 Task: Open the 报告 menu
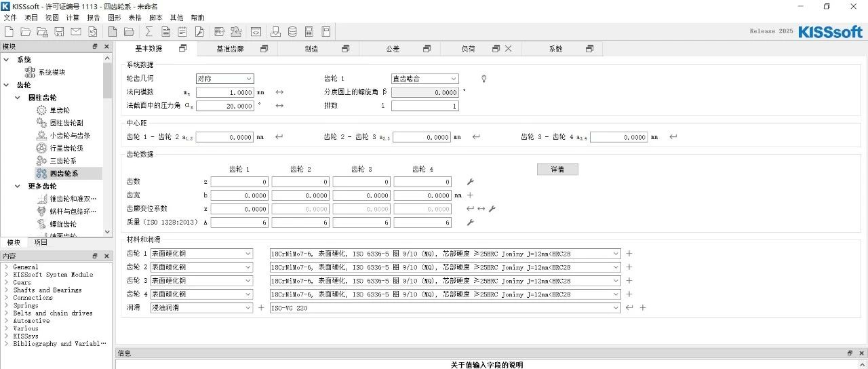point(94,18)
